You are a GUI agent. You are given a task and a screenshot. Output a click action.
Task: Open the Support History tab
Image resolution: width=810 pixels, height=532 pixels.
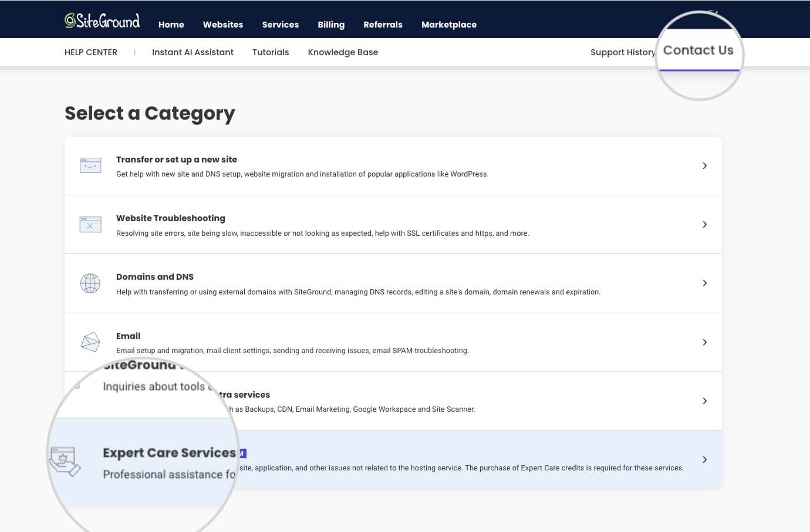pyautogui.click(x=623, y=52)
